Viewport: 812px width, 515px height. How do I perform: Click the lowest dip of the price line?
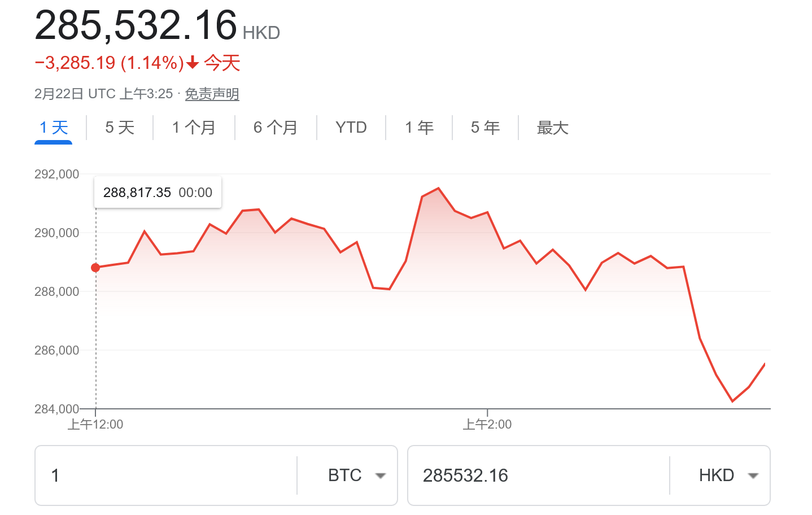click(732, 401)
